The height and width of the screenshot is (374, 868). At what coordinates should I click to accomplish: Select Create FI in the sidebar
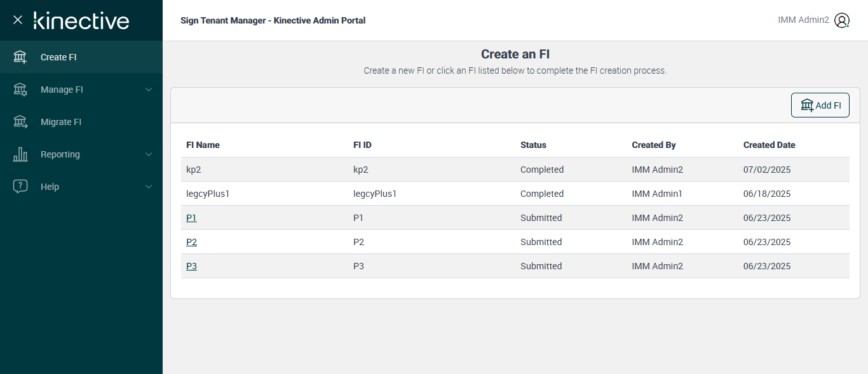tap(58, 57)
